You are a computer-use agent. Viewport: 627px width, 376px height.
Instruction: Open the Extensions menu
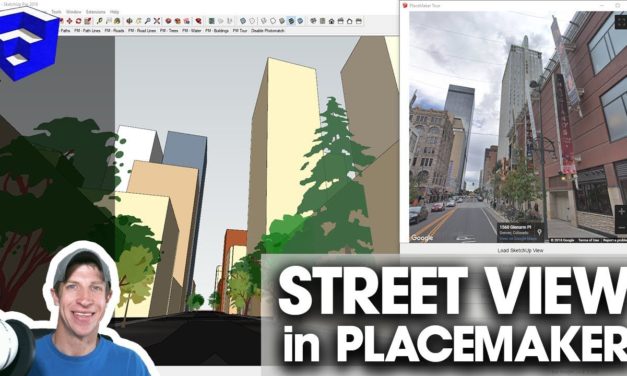[96, 12]
